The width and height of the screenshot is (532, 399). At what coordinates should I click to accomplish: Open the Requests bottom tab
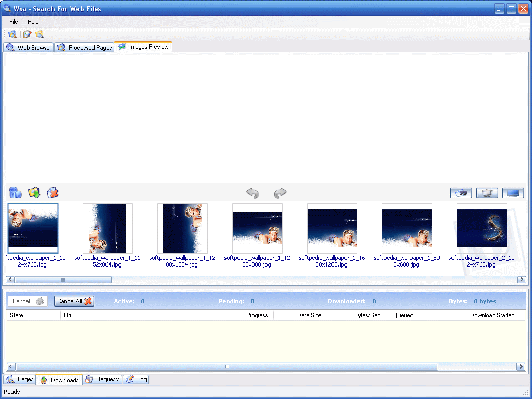click(x=102, y=379)
